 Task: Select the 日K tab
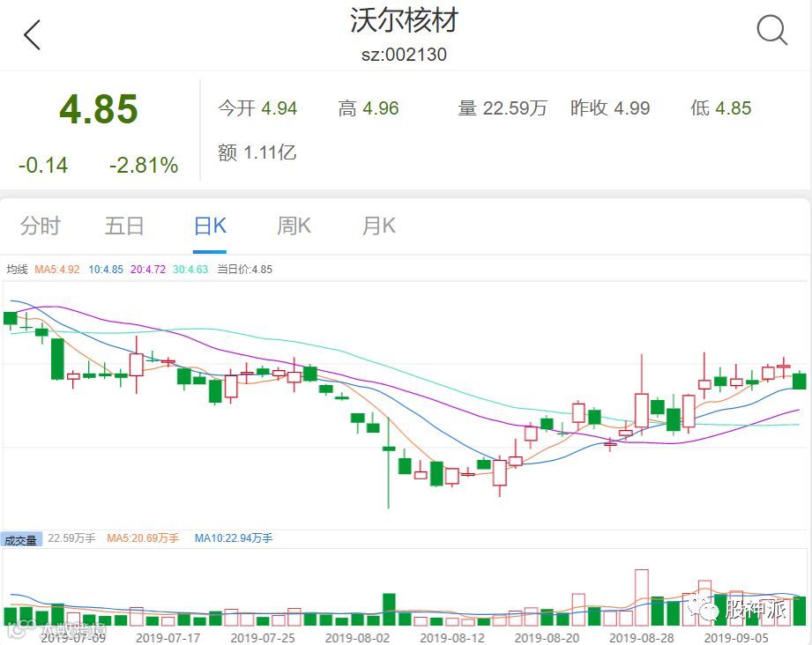(210, 226)
